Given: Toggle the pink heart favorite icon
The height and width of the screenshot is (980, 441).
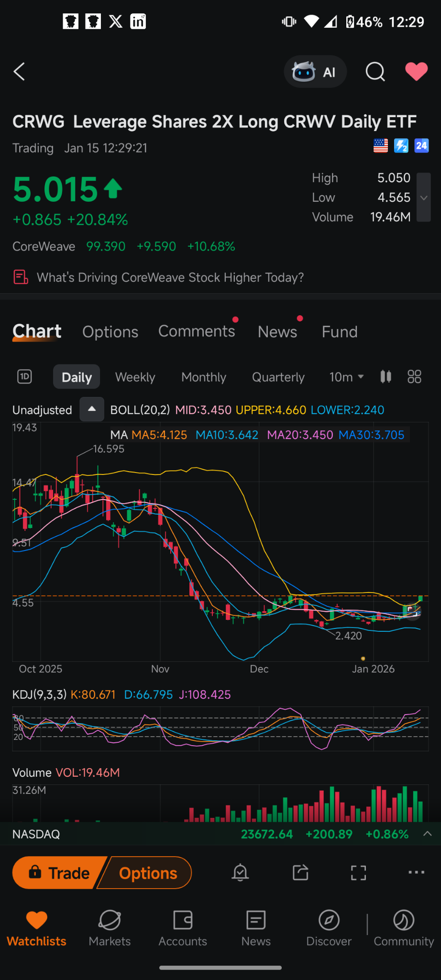Looking at the screenshot, I should (416, 72).
